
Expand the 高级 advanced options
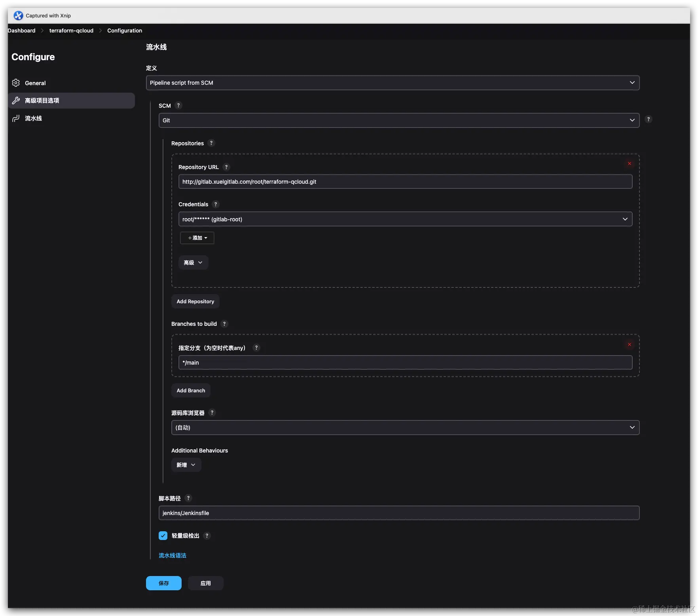[193, 262]
